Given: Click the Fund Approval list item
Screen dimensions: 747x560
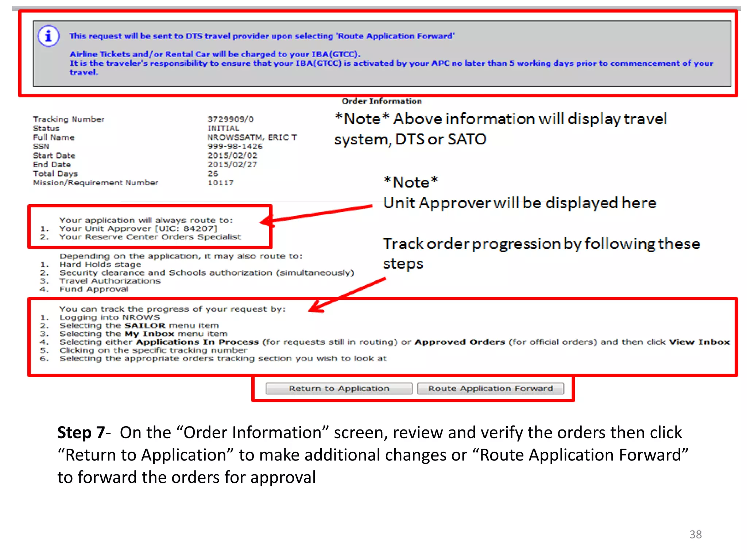Looking at the screenshot, I should coord(94,289).
